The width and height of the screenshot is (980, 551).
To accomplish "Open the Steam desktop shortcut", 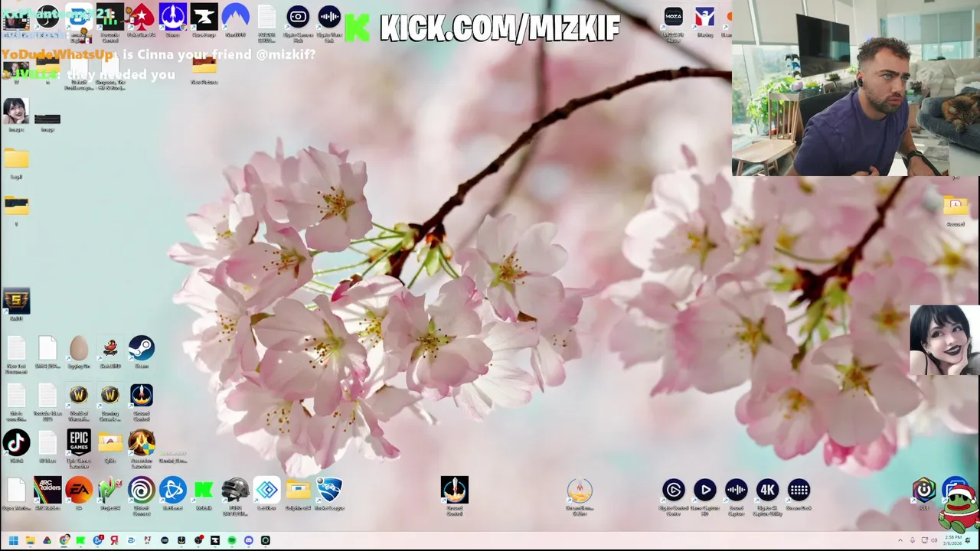I will click(142, 348).
